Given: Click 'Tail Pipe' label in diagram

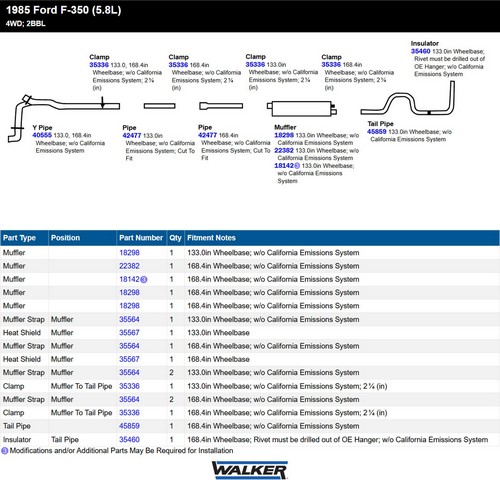Looking at the screenshot, I should click(380, 124).
